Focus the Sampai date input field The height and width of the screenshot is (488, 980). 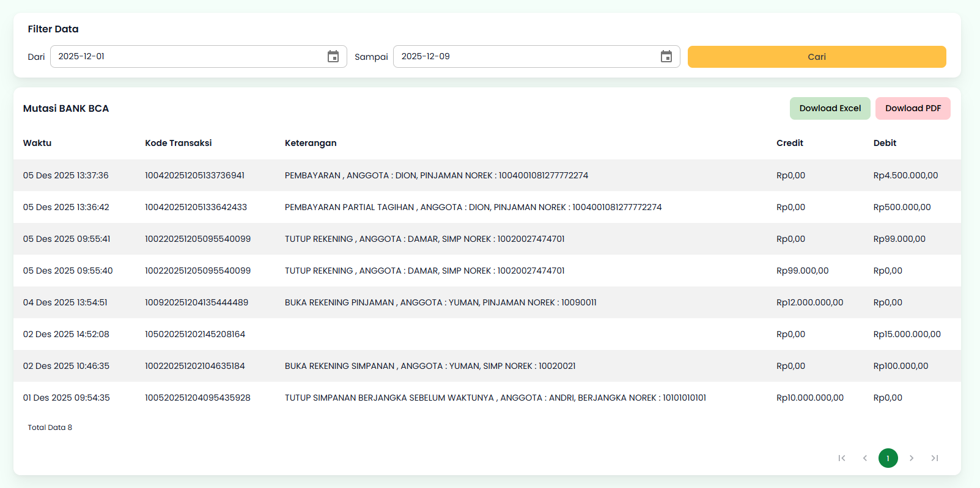click(x=526, y=57)
